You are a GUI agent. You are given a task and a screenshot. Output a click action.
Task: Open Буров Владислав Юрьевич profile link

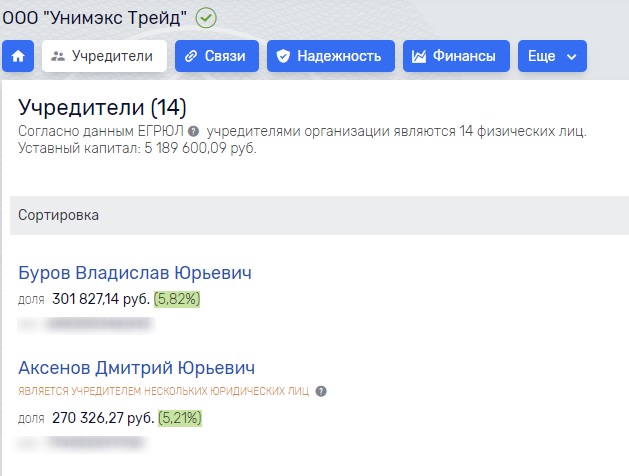click(x=135, y=273)
